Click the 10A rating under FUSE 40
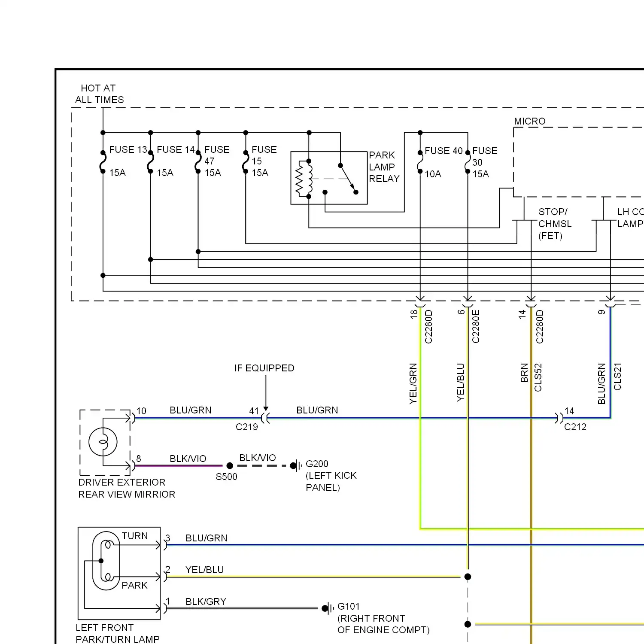Screen dimensions: 644x644 click(x=433, y=174)
